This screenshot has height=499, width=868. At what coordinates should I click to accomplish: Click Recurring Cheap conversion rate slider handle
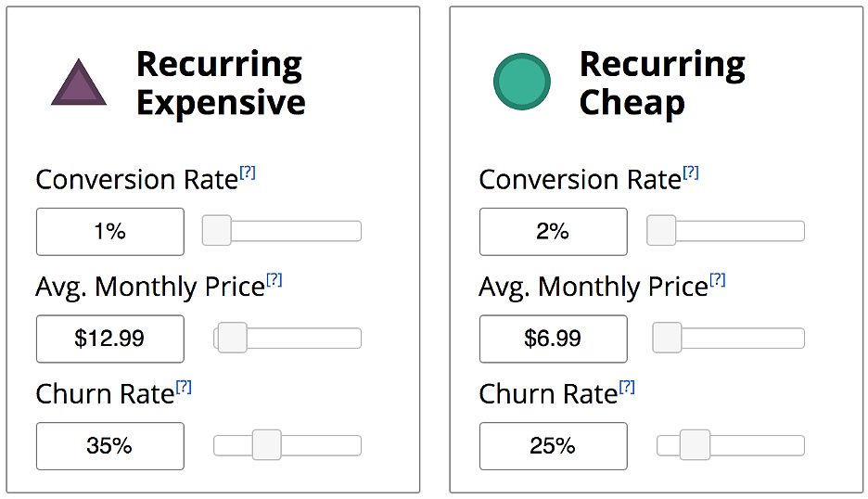click(x=661, y=230)
